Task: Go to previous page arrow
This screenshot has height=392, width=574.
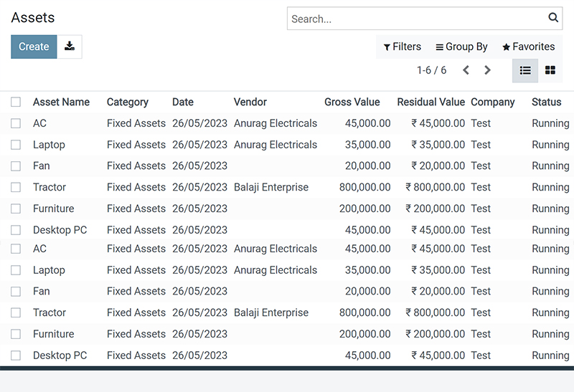Action: point(466,70)
